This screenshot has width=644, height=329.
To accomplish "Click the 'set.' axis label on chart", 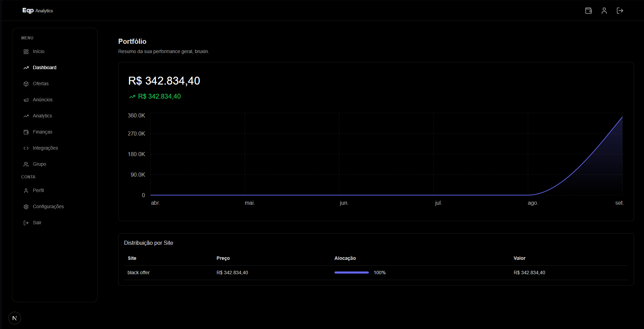I will (x=619, y=203).
